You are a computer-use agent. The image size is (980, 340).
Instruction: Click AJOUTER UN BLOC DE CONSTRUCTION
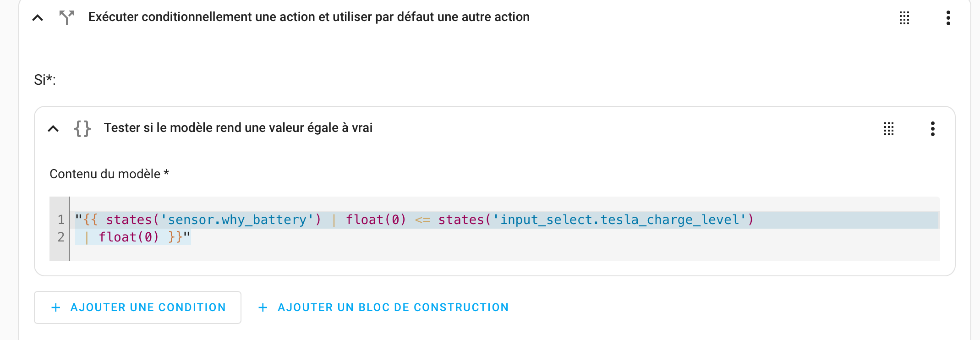click(x=383, y=307)
